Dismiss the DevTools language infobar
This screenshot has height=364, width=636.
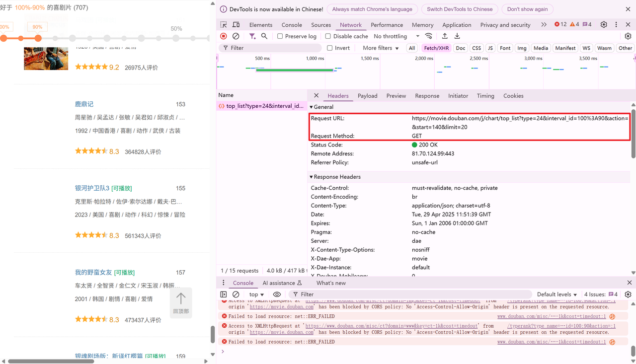(629, 9)
